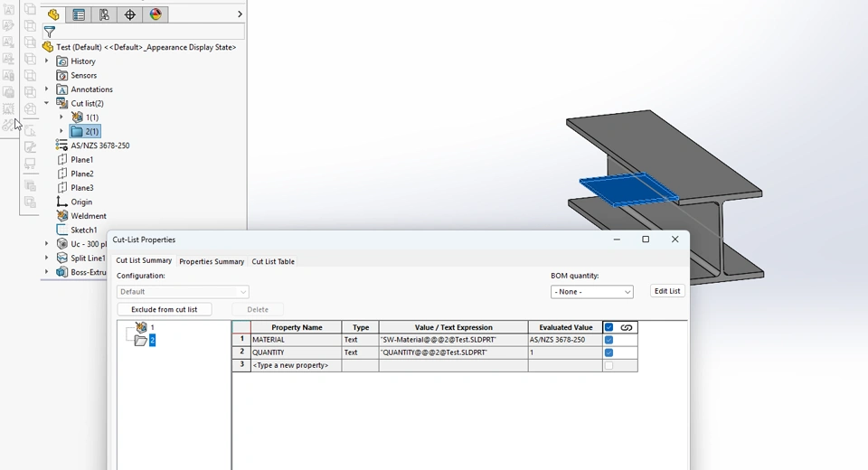Minimize the Cut-List Properties dialog

coord(617,240)
